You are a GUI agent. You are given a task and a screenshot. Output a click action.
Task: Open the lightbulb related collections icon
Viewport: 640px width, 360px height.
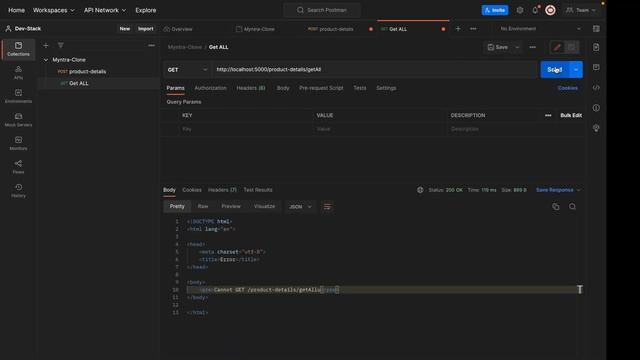click(596, 128)
